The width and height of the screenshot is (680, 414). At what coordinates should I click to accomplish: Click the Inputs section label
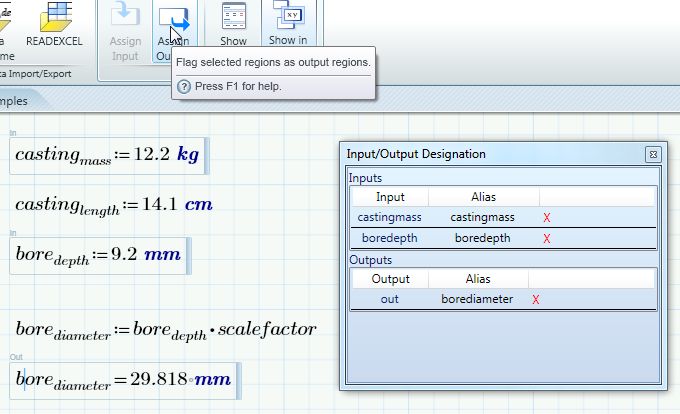coord(365,178)
